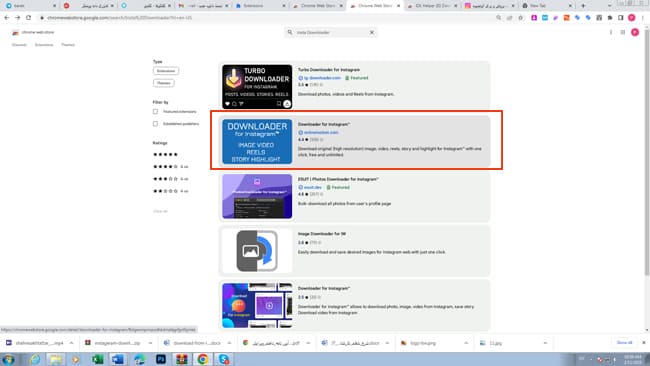
Task: Open Skype from the taskbar
Action: coord(224,359)
